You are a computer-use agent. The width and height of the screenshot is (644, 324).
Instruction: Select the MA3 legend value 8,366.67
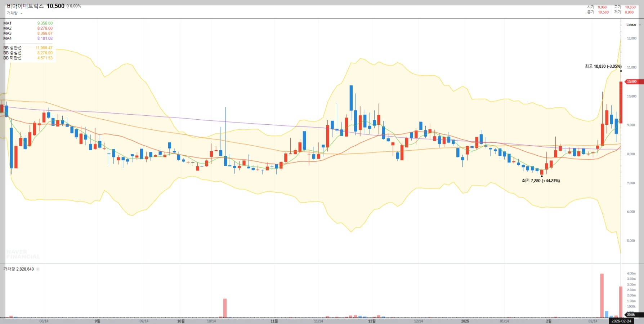pos(45,33)
